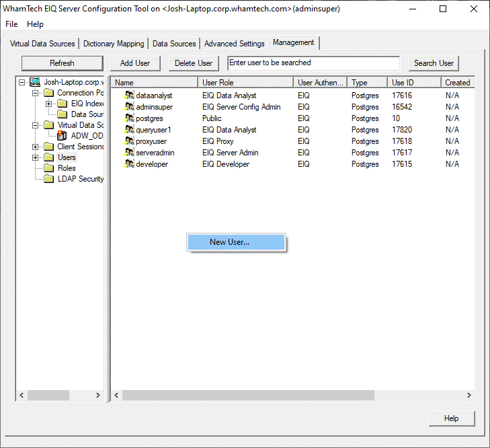Image resolution: width=490 pixels, height=448 pixels.
Task: Select the ADW_OD tree item label
Action: 87,136
